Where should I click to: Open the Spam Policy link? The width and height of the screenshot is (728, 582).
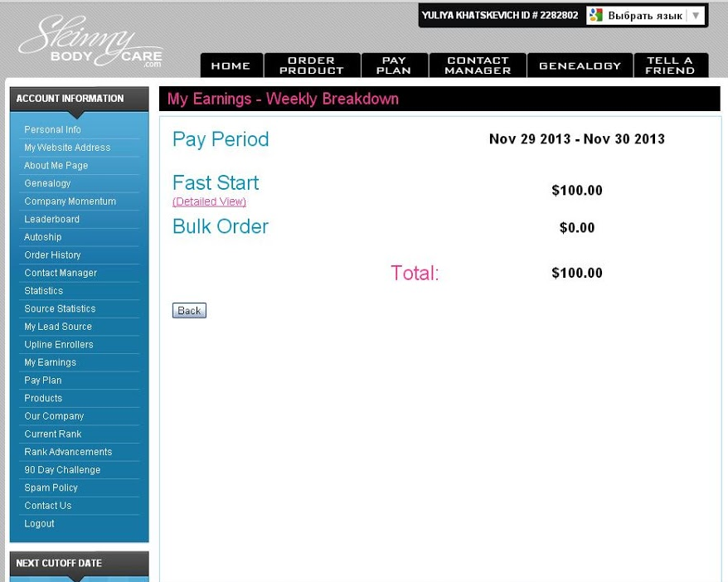click(x=51, y=488)
